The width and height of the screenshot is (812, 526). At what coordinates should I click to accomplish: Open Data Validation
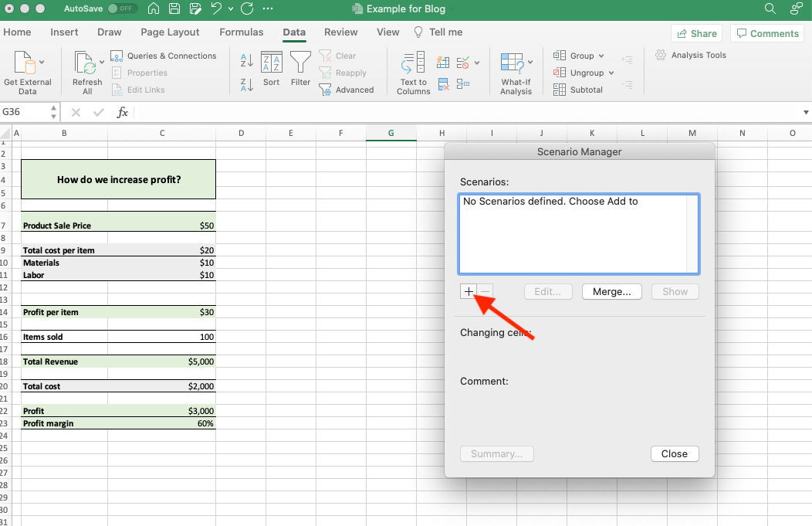click(x=462, y=62)
